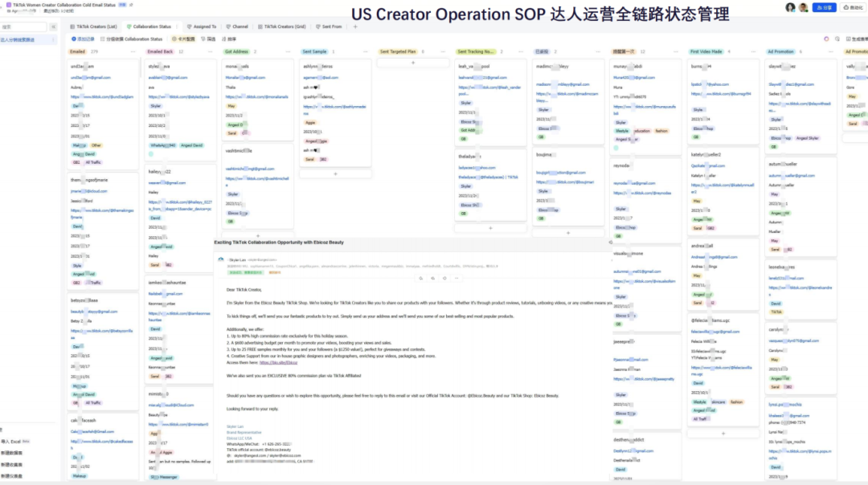Click the 新建数据表 sidebar option
The width and height of the screenshot is (868, 485).
tap(11, 454)
